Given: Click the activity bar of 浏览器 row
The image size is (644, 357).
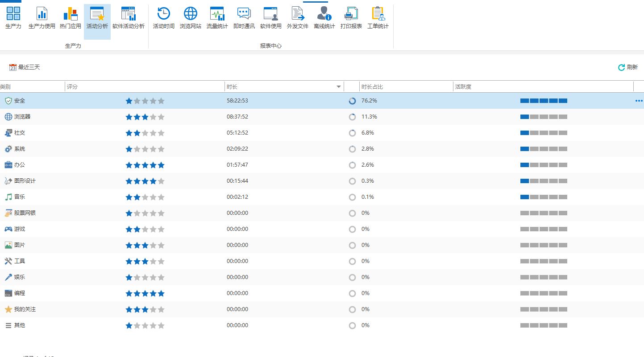Looking at the screenshot, I should [544, 117].
